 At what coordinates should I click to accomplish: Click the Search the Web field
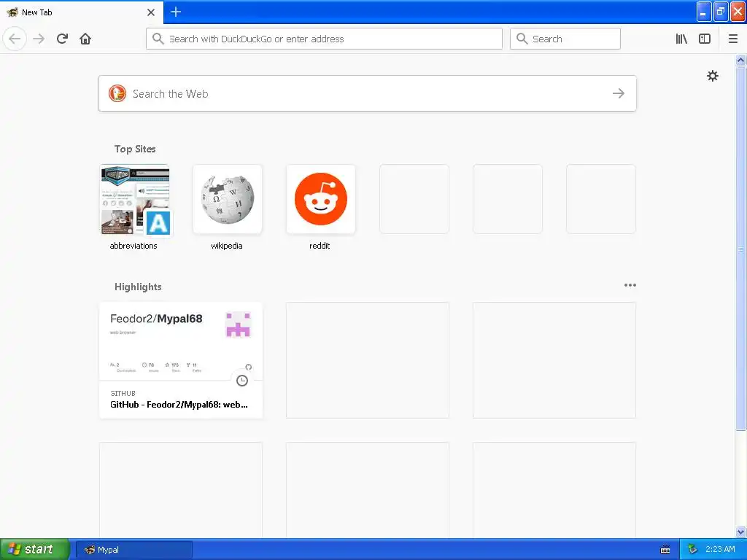pos(368,93)
